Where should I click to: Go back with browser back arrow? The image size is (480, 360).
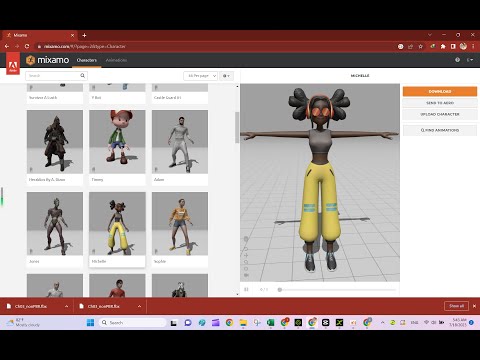[7, 46]
